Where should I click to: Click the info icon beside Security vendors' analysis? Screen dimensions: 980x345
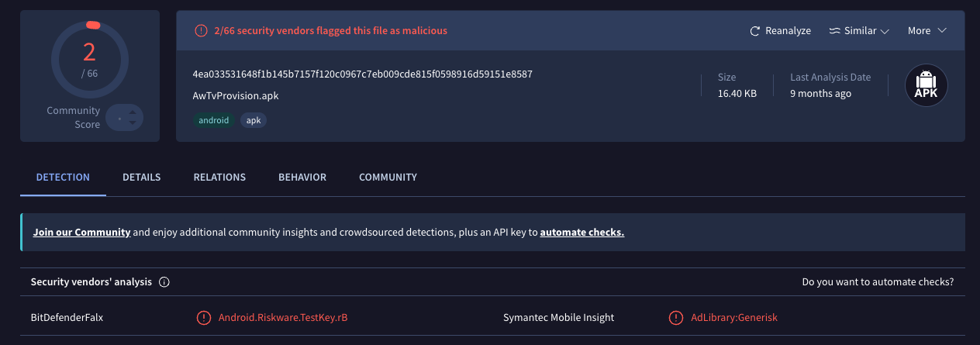pyautogui.click(x=164, y=282)
